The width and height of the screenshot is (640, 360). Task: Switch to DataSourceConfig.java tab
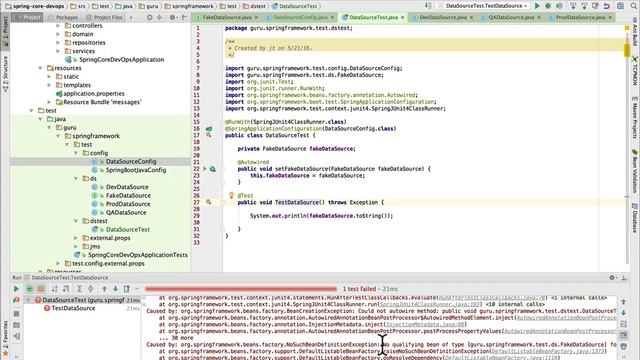click(300, 18)
